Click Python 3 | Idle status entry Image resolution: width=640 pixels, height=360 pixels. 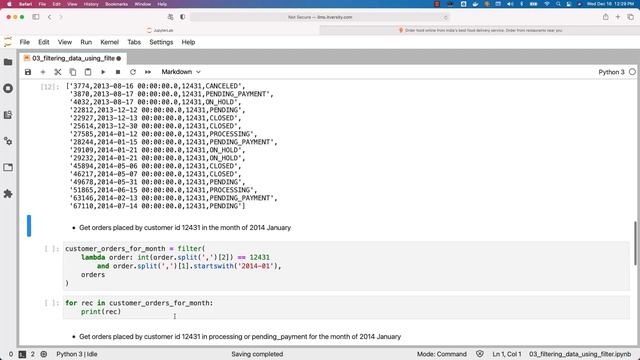(77, 354)
